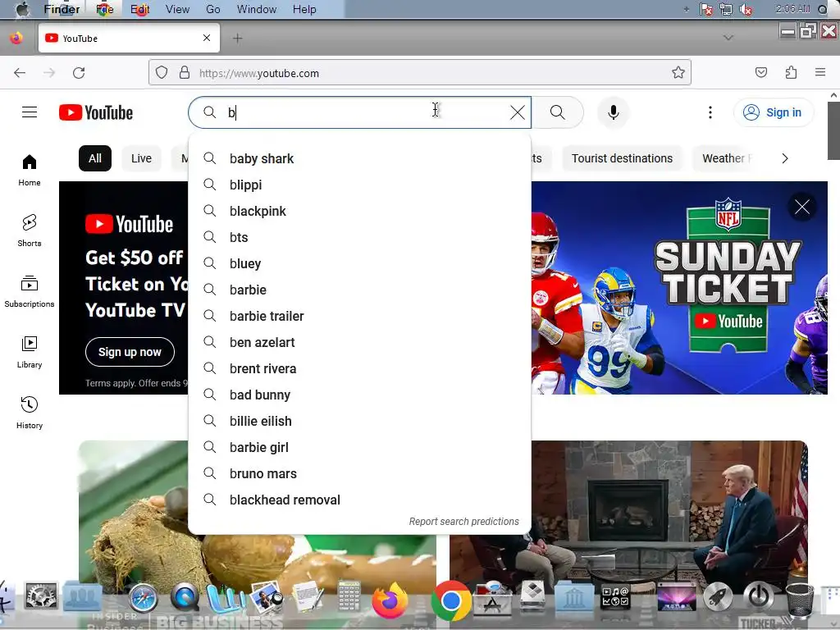The image size is (840, 630).
Task: Pick the 'barbie trailer' suggestion
Action: click(x=359, y=316)
